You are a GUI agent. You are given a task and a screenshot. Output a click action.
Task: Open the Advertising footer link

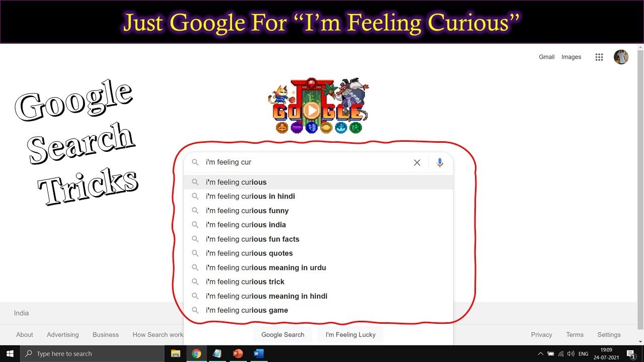pos(63,334)
